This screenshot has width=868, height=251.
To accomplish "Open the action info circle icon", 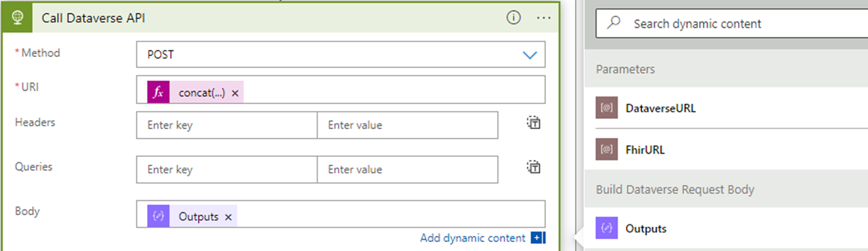I will pyautogui.click(x=513, y=18).
